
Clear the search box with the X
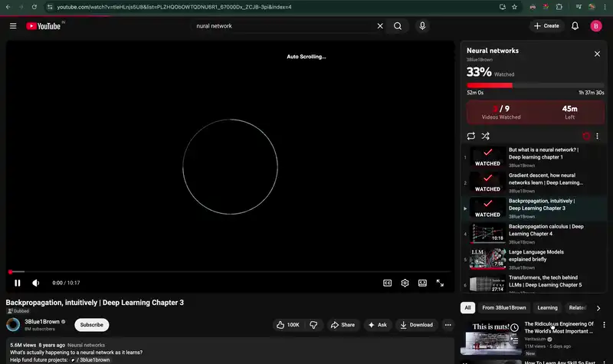tap(380, 26)
